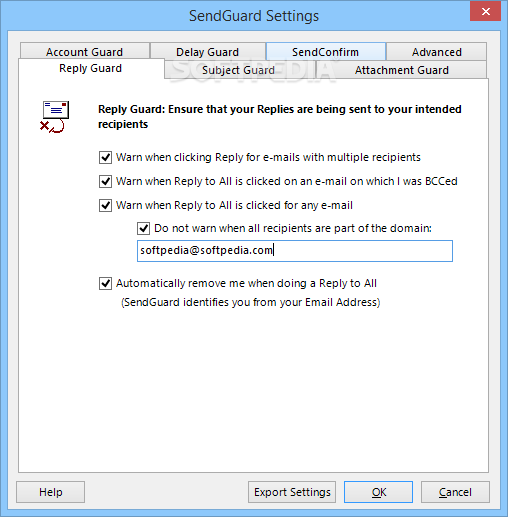Click the SendGuard Settings title bar text
The image size is (508, 517).
tap(254, 16)
